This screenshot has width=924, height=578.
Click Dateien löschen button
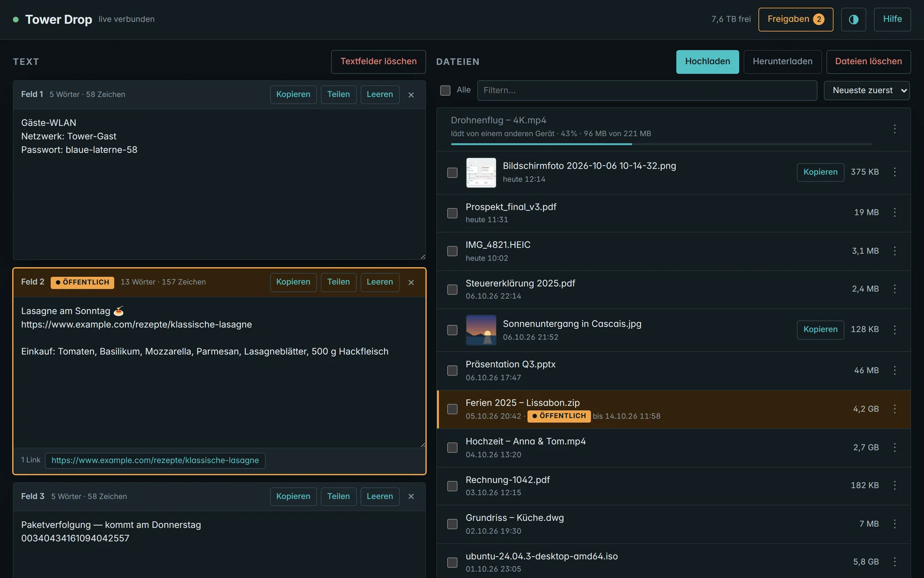[868, 61]
